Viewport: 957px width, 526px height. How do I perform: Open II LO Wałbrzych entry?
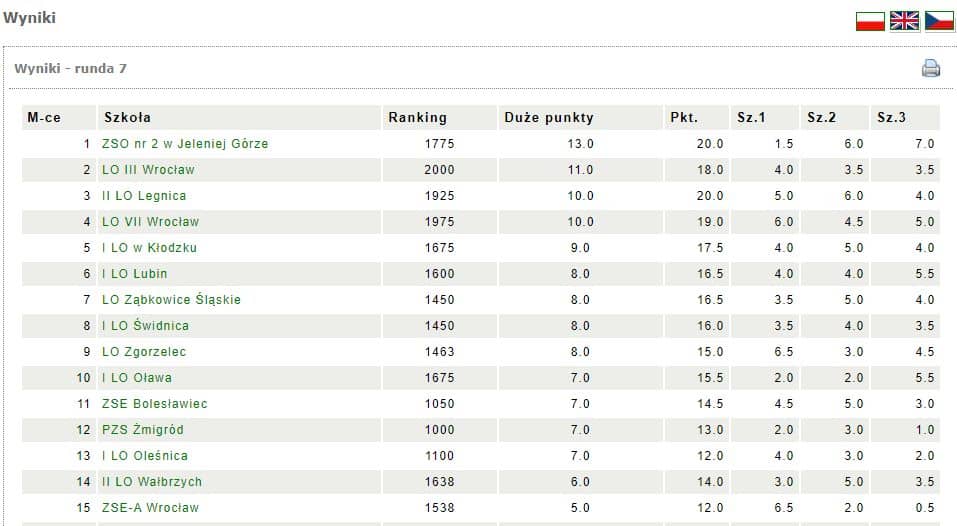pos(152,482)
